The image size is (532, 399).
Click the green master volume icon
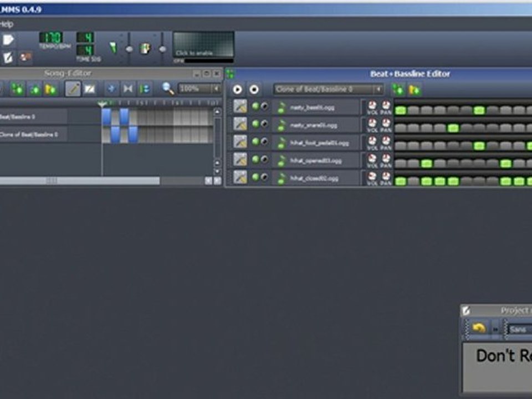[x=113, y=48]
